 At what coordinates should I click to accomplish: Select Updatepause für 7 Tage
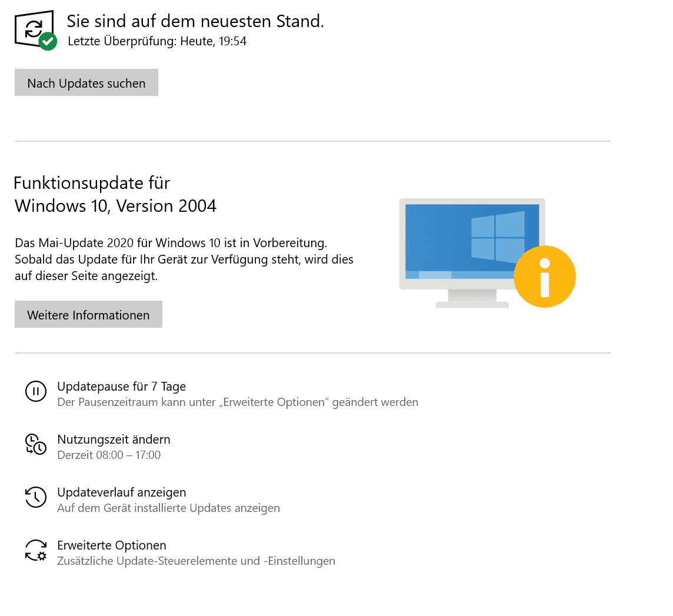point(121,387)
